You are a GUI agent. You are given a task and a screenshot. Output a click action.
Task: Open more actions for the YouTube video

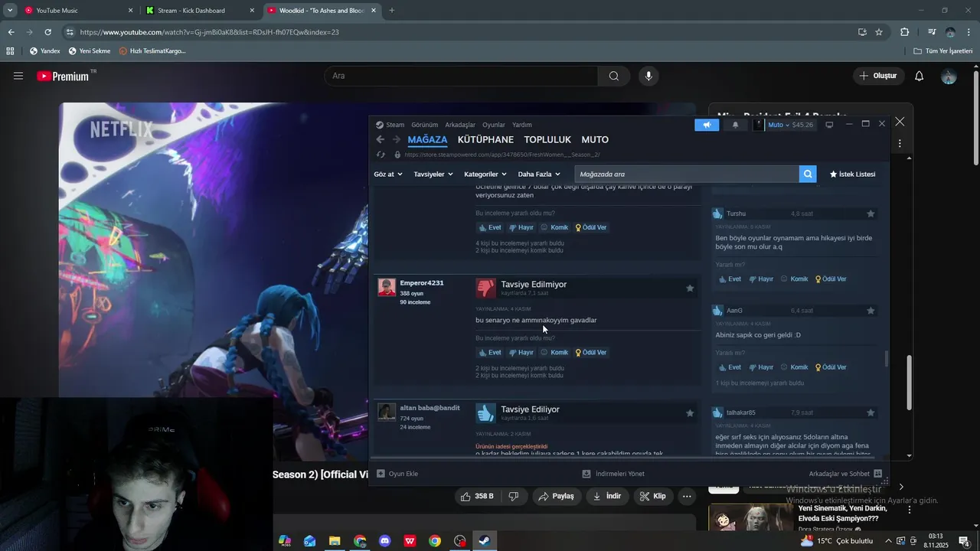(687, 496)
